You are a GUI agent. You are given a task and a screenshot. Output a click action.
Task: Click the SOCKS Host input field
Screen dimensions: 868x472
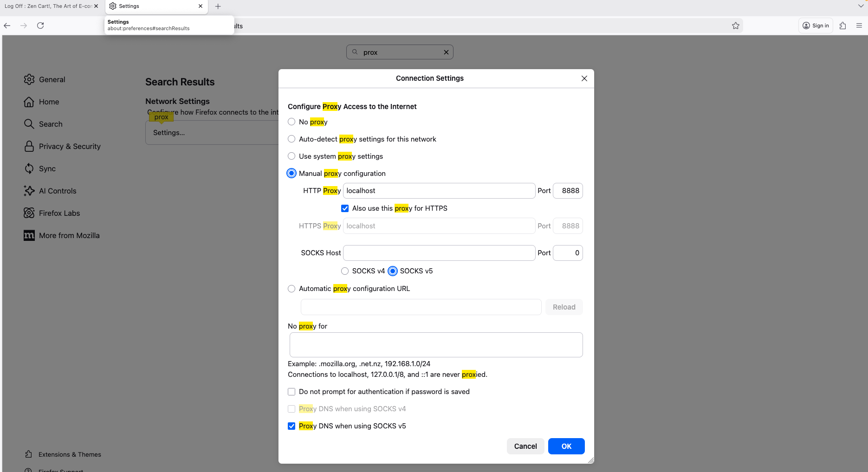[439, 253]
